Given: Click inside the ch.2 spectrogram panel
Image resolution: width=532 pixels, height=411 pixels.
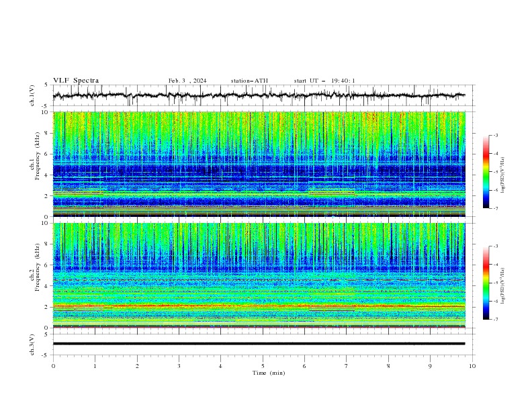Looking at the screenshot, I should click(259, 275).
